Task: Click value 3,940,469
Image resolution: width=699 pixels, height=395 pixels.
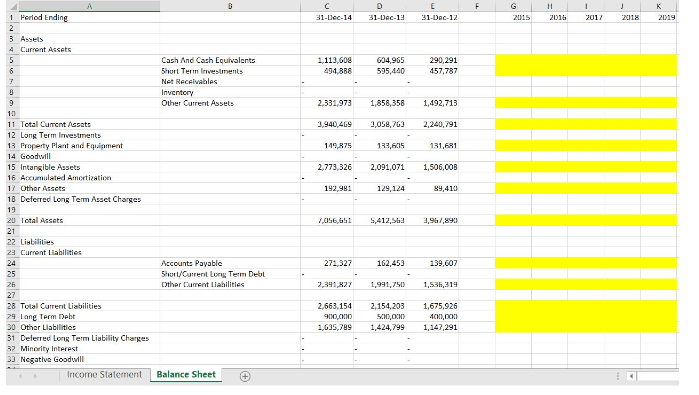Action: point(334,124)
